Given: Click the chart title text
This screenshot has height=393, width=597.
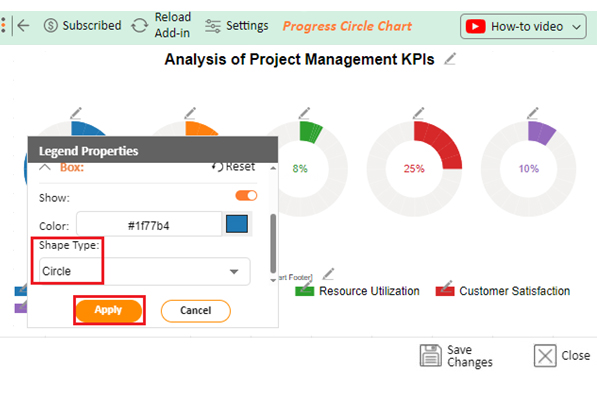Looking at the screenshot, I should [299, 59].
